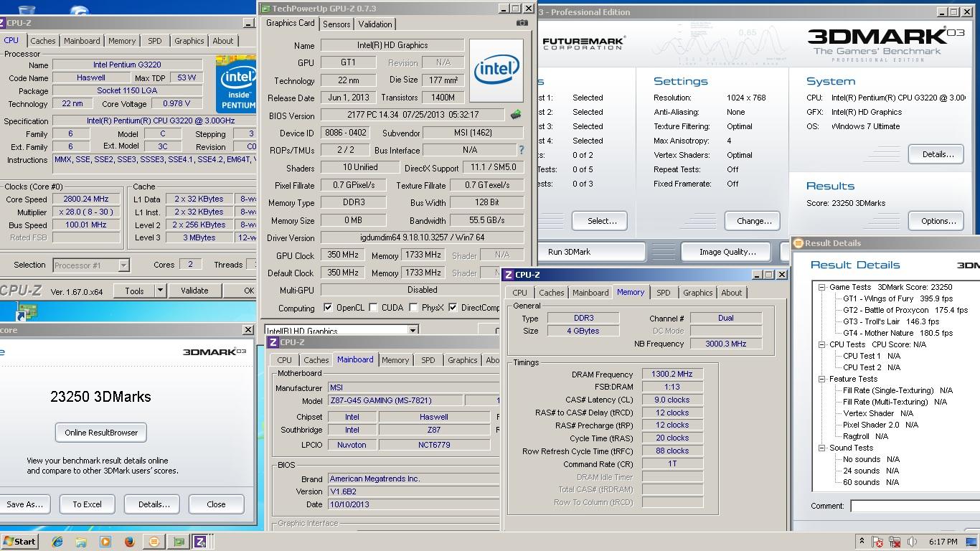Toggle the PhysX checkbox in GPU-Z
The image size is (980, 551).
(413, 308)
